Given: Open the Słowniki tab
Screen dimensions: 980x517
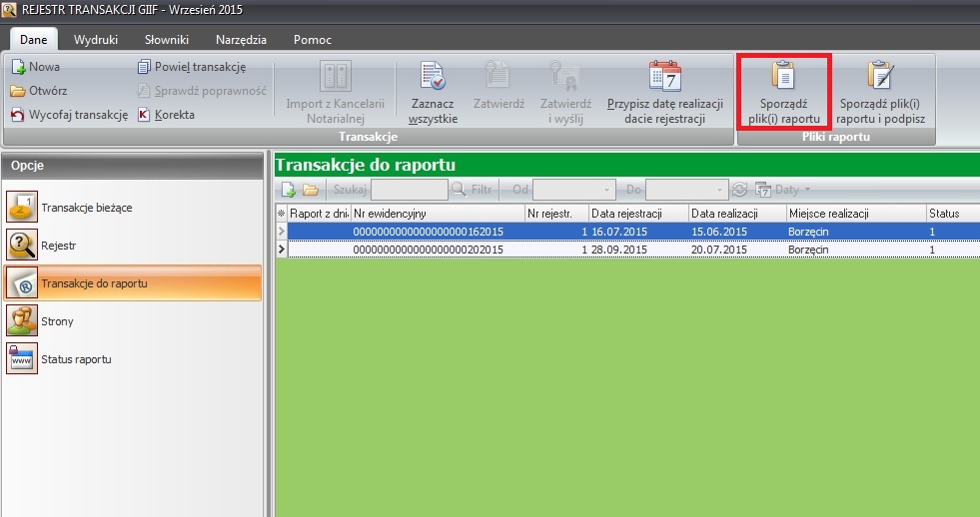Looking at the screenshot, I should click(x=167, y=39).
